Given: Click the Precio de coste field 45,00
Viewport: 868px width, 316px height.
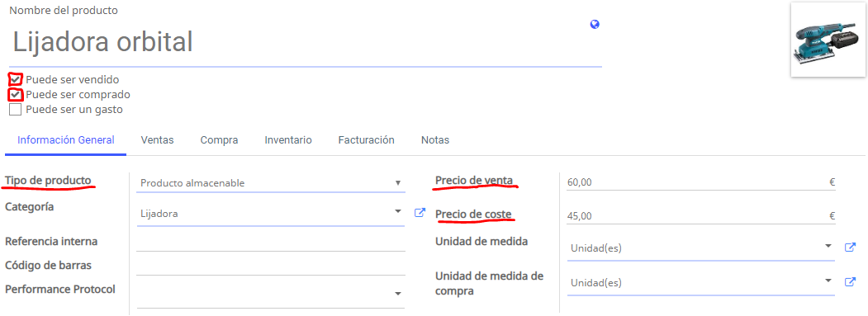Looking at the screenshot, I should click(x=701, y=216).
